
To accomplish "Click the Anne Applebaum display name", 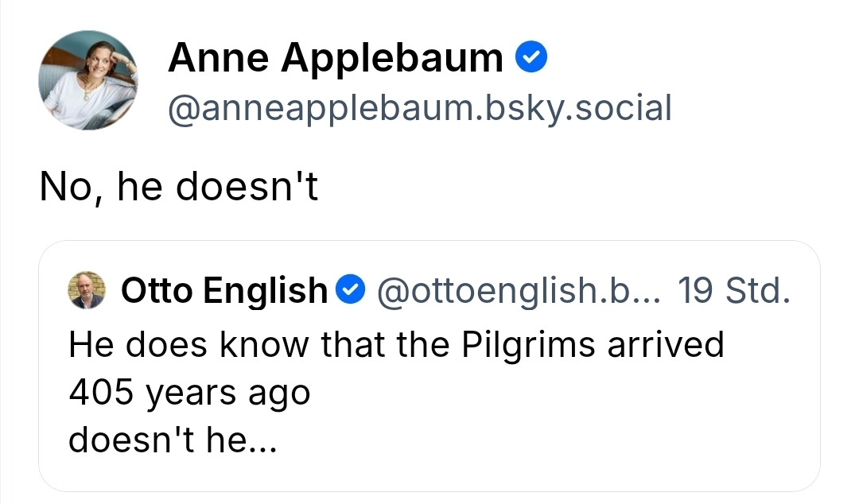I will [335, 58].
